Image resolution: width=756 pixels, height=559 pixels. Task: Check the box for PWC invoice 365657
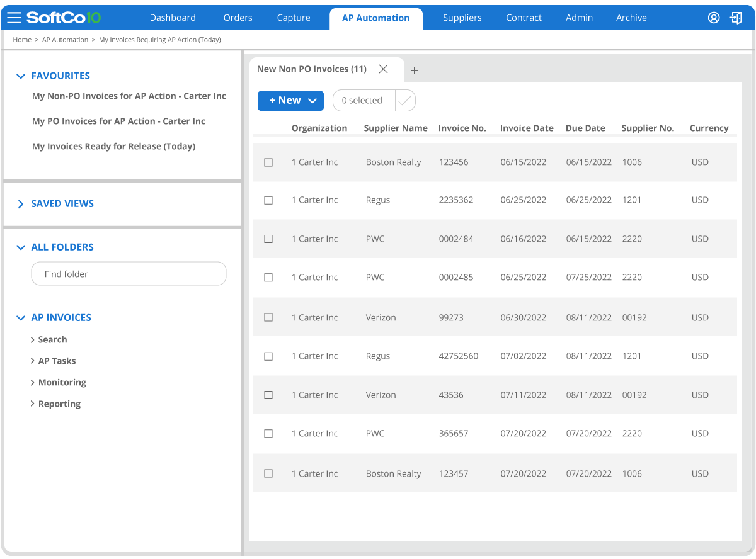point(268,434)
